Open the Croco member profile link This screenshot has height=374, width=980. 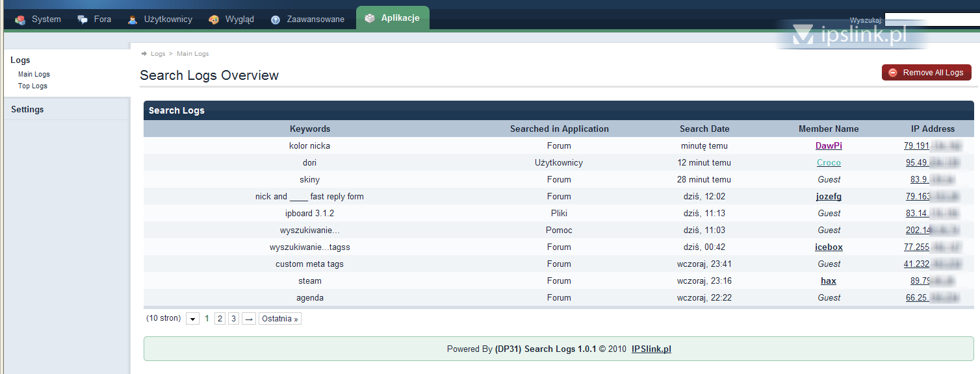pos(829,163)
